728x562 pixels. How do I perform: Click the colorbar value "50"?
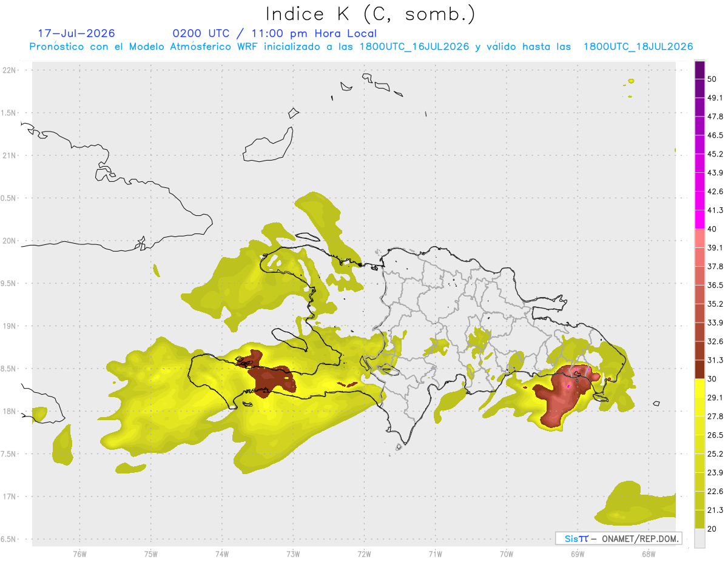[712, 79]
